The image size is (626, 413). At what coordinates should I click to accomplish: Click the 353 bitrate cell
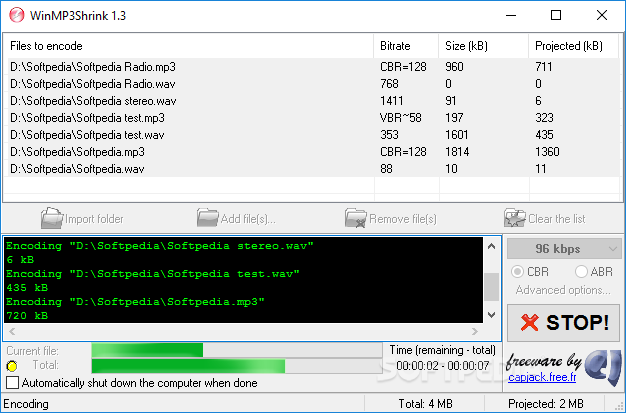pos(389,135)
